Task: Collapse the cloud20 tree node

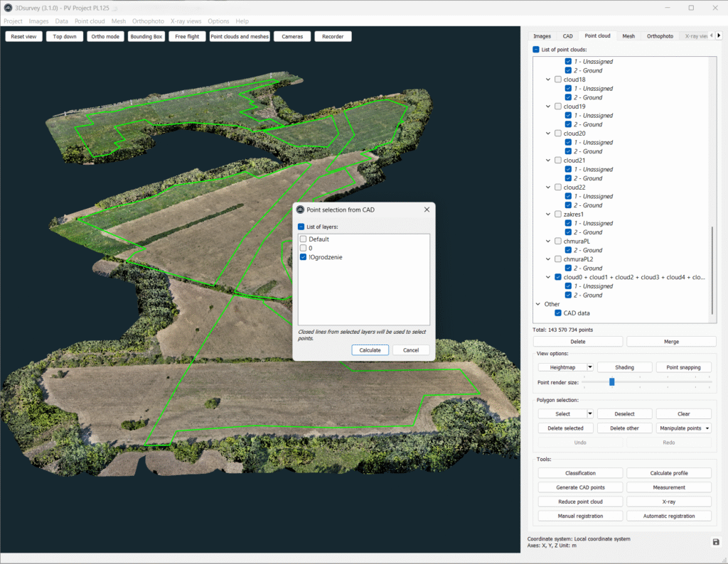Action: 548,133
